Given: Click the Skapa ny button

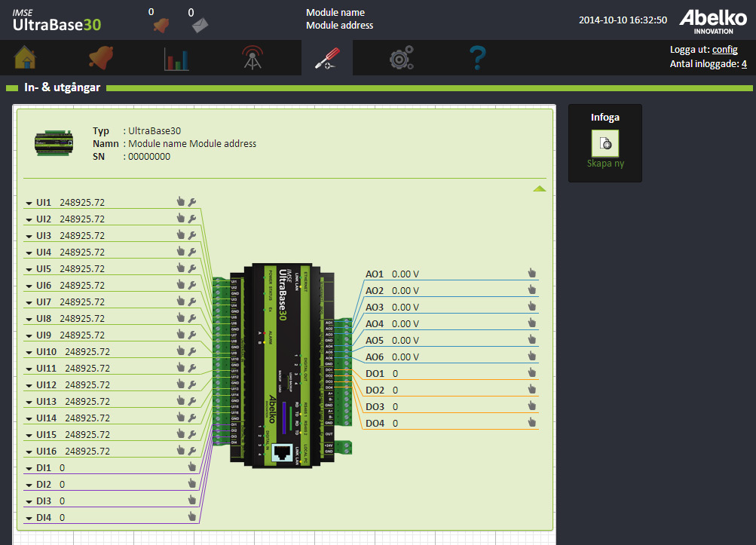Looking at the screenshot, I should click(605, 149).
